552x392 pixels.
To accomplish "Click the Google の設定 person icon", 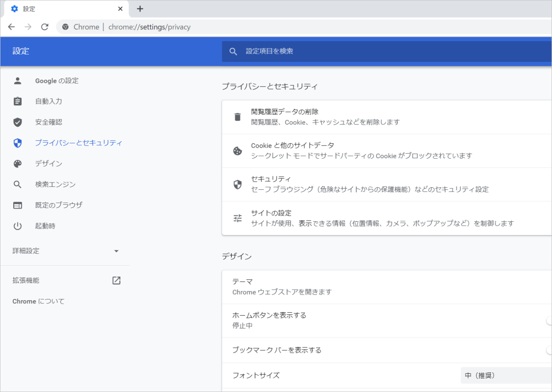I will tap(17, 81).
